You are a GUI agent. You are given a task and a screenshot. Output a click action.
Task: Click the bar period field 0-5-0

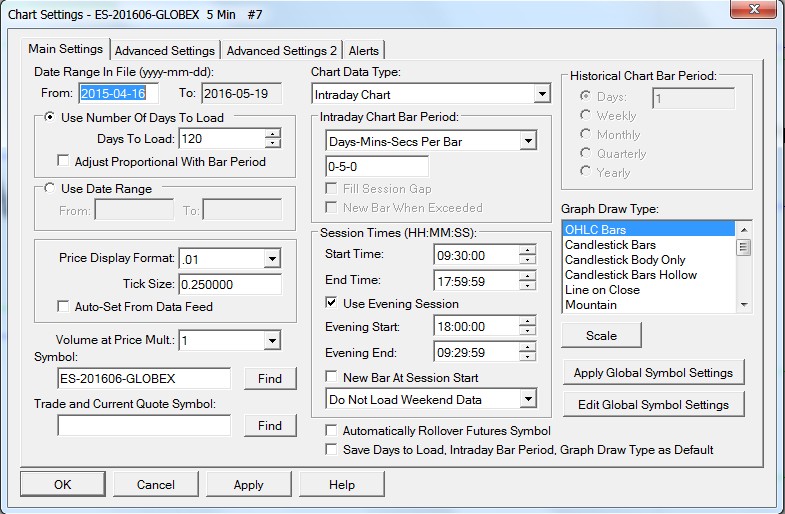click(x=377, y=166)
